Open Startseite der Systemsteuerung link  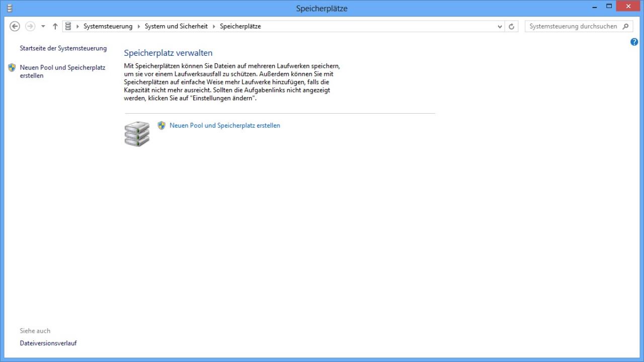click(63, 48)
